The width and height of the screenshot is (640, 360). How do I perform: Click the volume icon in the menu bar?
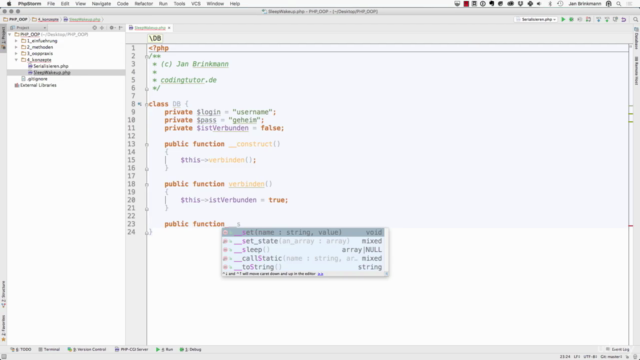539,4
